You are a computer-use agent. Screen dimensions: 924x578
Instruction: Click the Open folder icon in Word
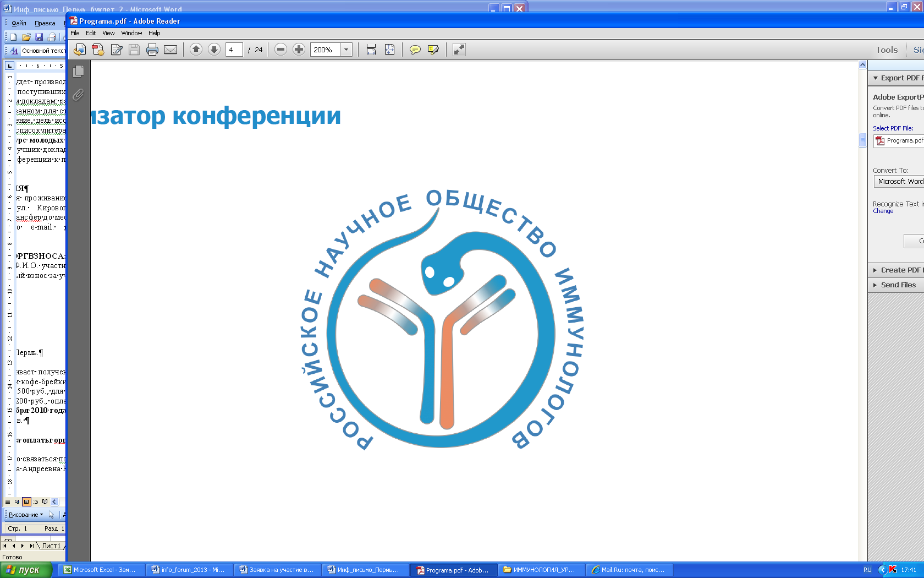pyautogui.click(x=26, y=37)
